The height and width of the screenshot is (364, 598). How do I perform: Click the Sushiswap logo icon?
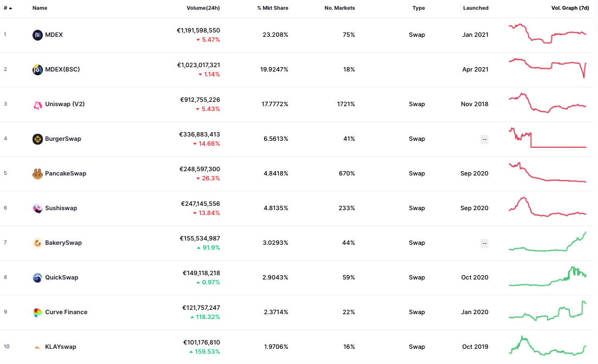37,209
